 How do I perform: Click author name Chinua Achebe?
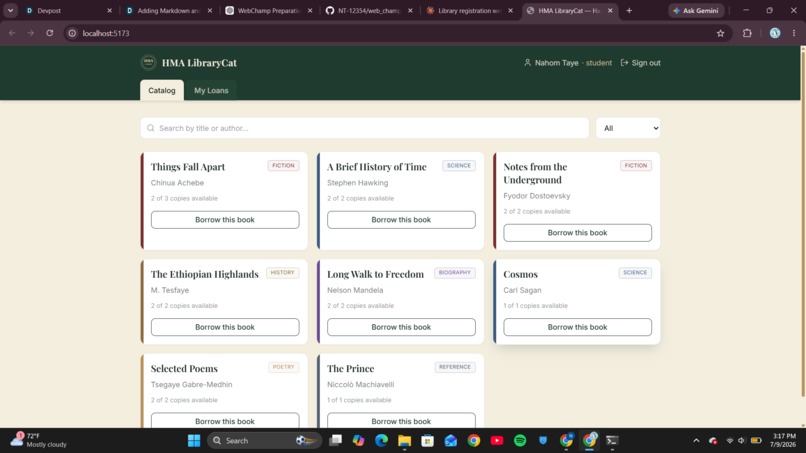click(x=177, y=183)
